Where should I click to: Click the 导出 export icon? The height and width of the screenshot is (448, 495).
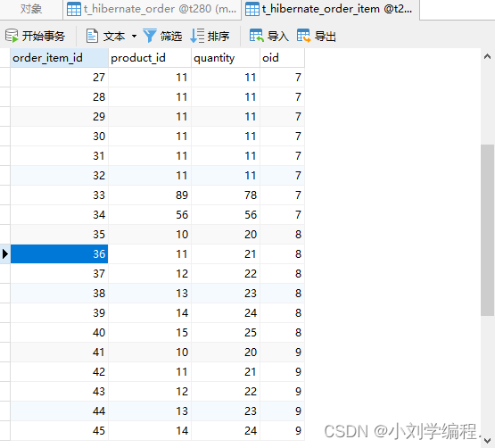pyautogui.click(x=304, y=36)
